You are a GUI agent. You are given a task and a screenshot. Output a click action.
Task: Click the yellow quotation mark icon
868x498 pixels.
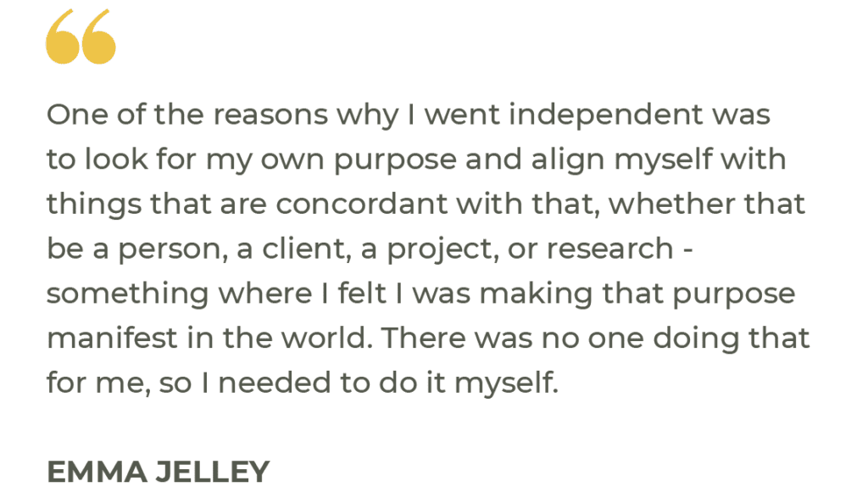tap(81, 36)
